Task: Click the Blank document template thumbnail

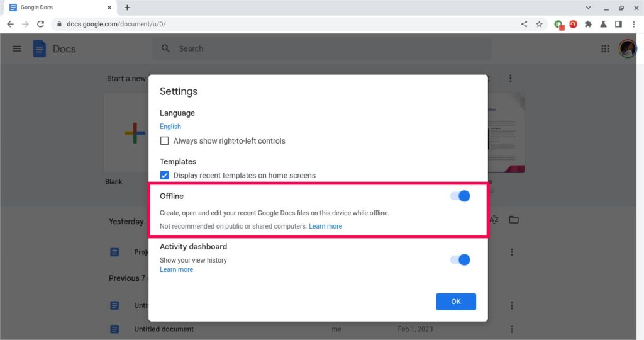Action: pyautogui.click(x=126, y=132)
